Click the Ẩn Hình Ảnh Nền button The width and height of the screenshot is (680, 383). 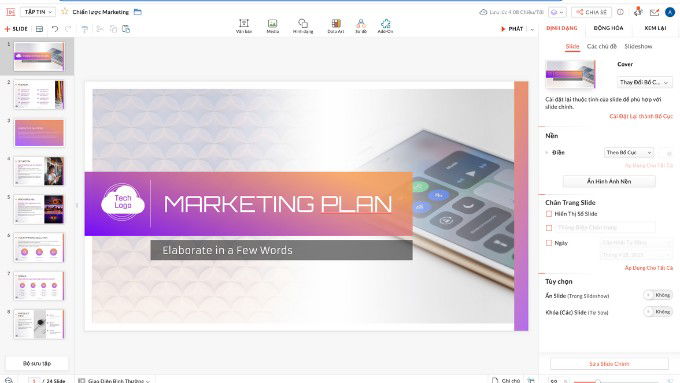coord(609,181)
